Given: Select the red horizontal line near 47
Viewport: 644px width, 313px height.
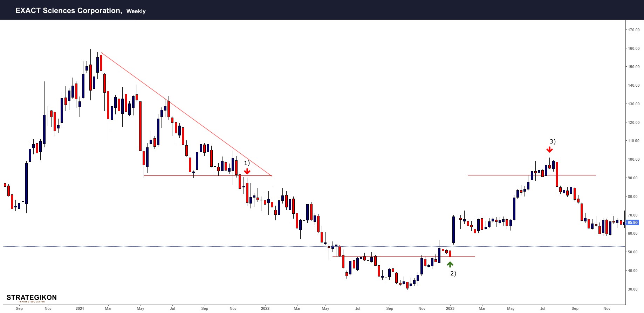Looking at the screenshot, I should pos(404,256).
